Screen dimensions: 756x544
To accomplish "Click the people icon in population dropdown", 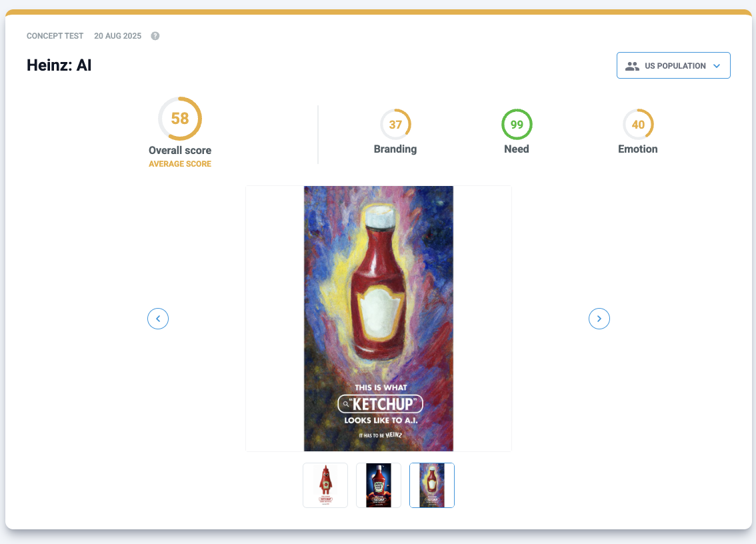I will pyautogui.click(x=632, y=66).
